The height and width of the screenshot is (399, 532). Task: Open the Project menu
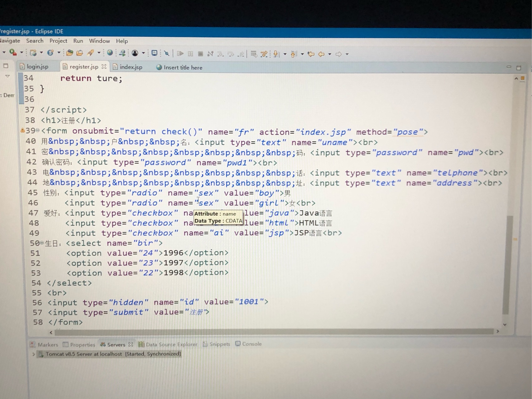coord(58,41)
